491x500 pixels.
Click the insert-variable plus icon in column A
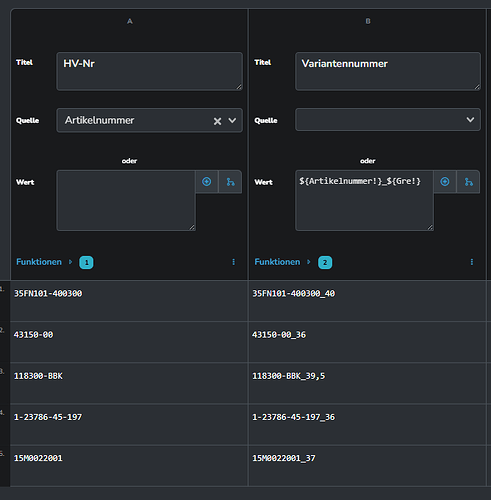point(207,182)
